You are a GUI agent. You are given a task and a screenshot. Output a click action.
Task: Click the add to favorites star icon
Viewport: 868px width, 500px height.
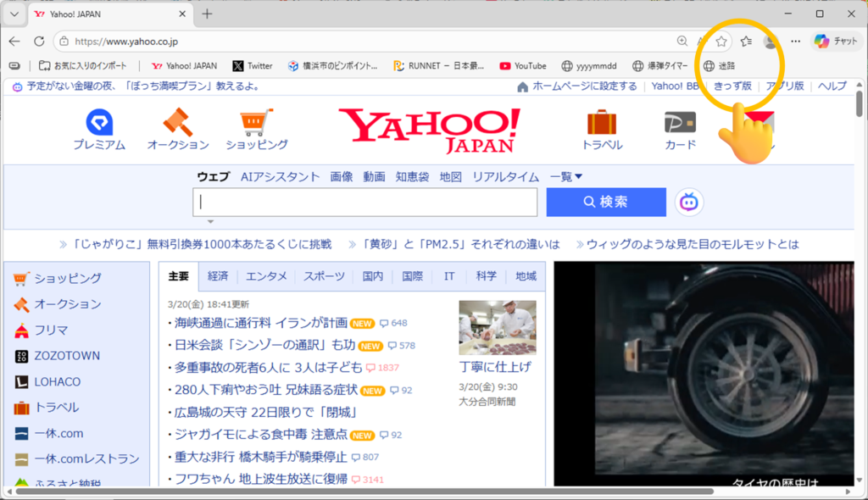tap(721, 41)
